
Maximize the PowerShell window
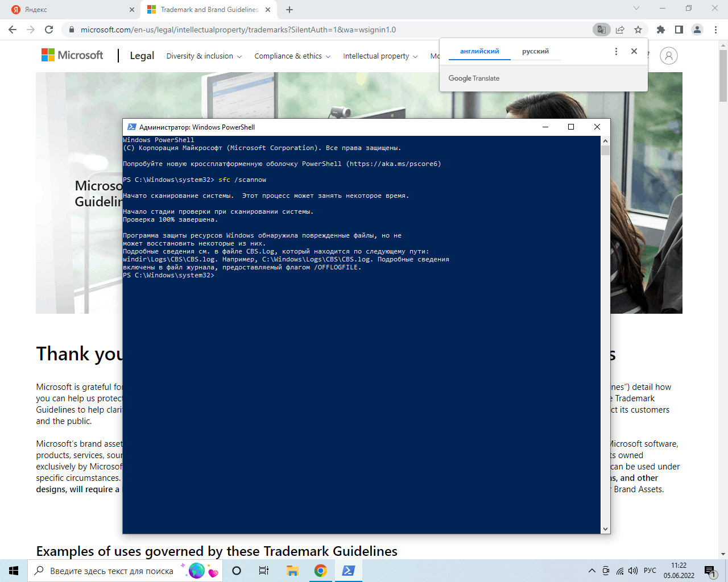pos(571,127)
